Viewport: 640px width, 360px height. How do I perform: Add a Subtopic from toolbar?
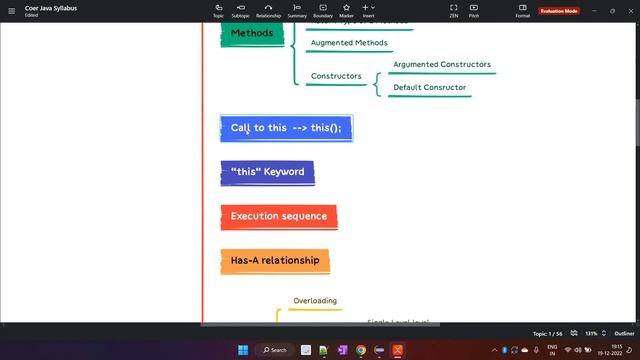pyautogui.click(x=240, y=11)
